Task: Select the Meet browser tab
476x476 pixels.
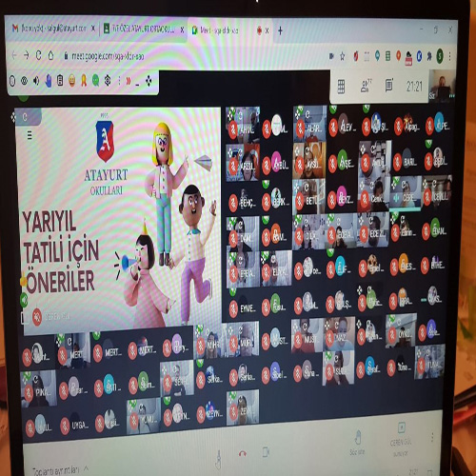Action: [x=229, y=30]
